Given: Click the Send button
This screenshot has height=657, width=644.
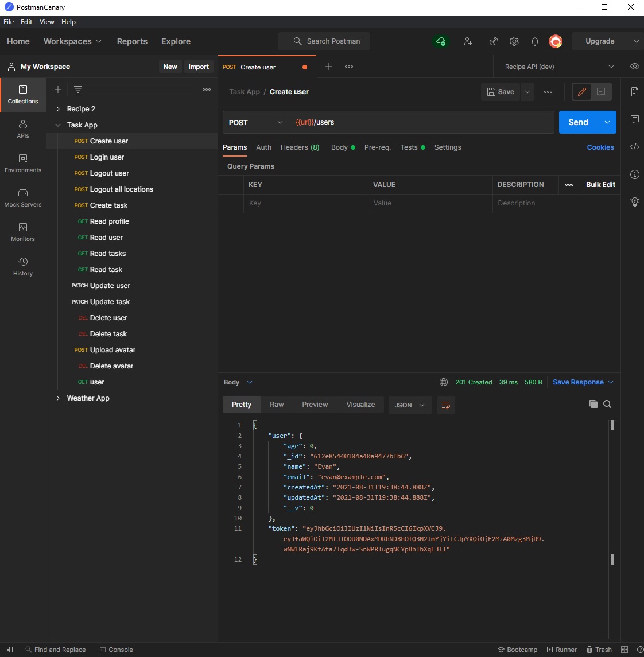Looking at the screenshot, I should point(578,122).
